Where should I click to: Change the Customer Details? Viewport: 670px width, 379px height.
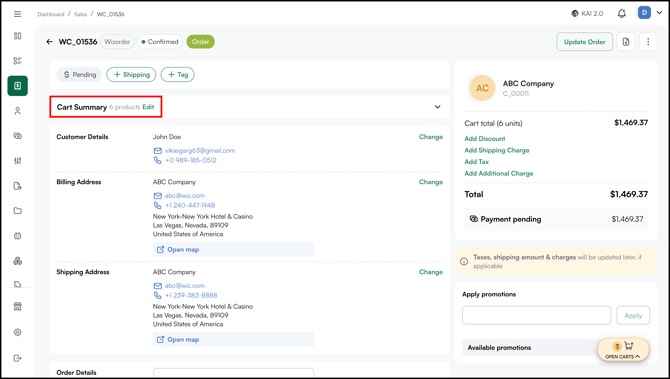(431, 137)
